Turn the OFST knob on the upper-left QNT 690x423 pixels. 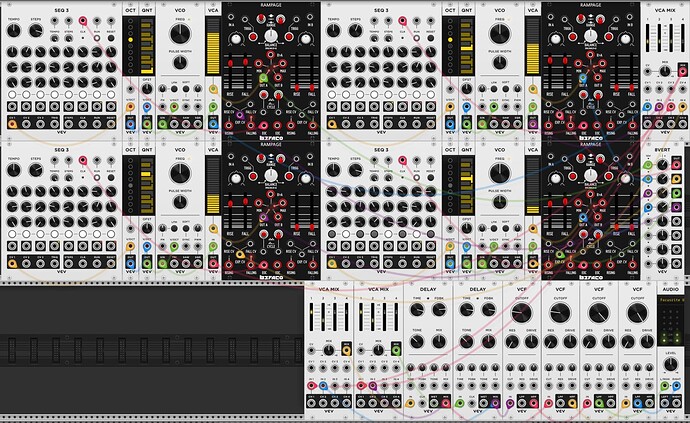(x=147, y=89)
